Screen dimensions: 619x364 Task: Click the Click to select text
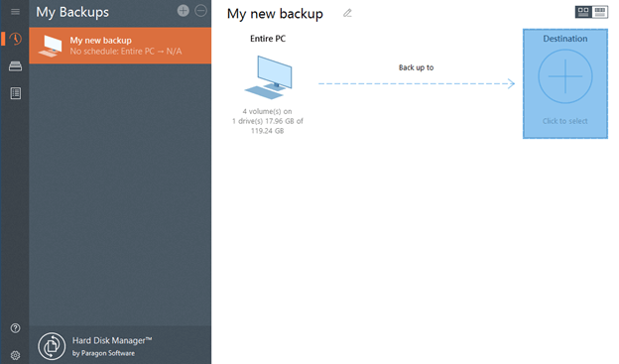(x=564, y=121)
